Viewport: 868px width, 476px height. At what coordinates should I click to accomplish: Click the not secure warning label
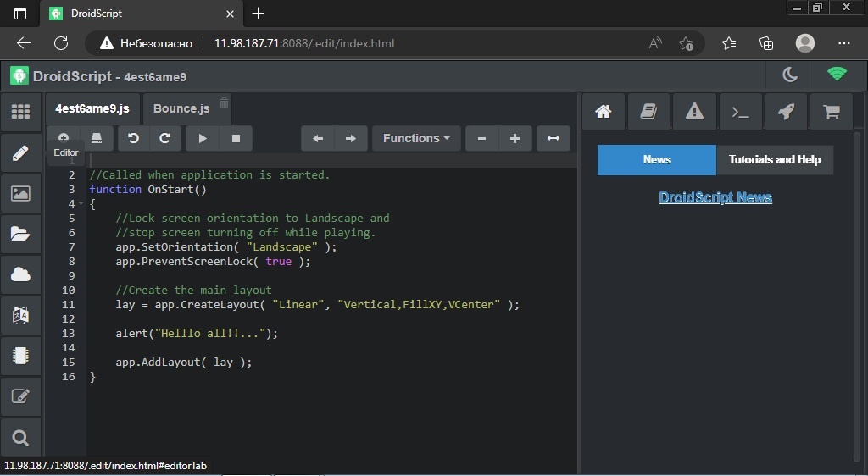[147, 43]
